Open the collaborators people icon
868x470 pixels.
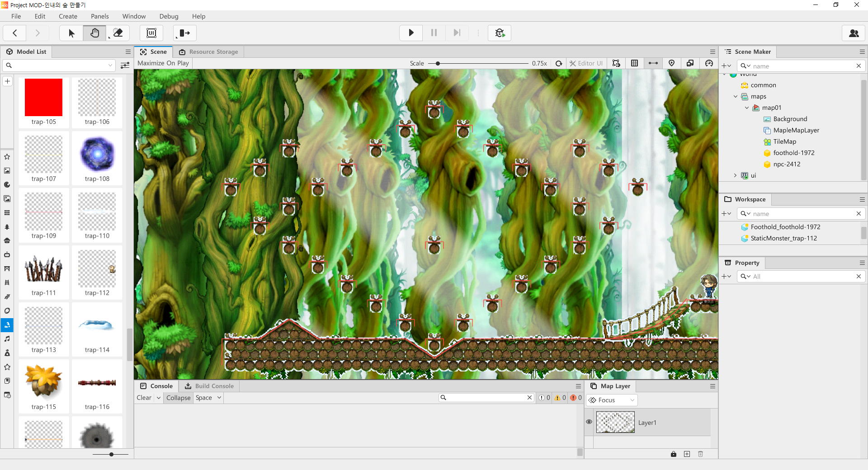pos(854,33)
